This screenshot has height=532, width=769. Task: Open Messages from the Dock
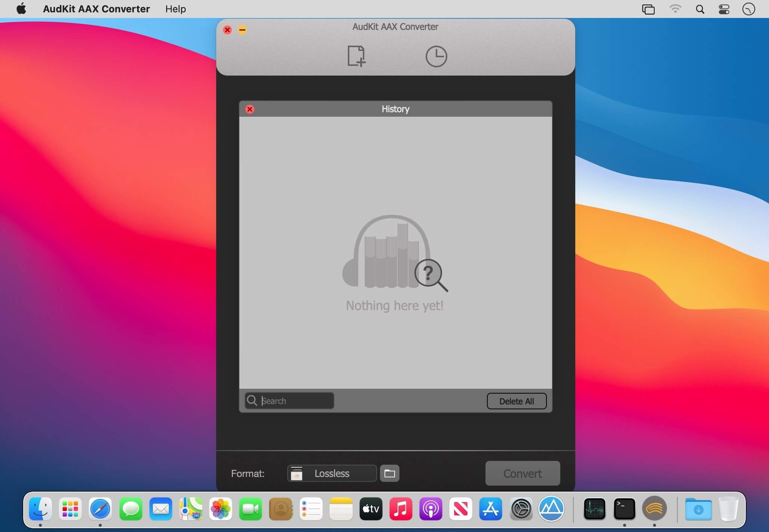click(131, 509)
